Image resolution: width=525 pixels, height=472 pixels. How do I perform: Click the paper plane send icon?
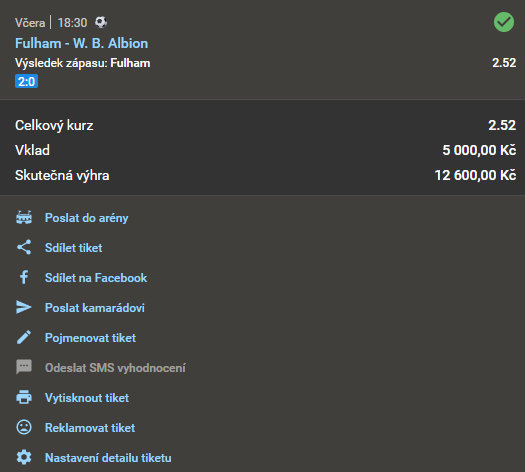(24, 307)
